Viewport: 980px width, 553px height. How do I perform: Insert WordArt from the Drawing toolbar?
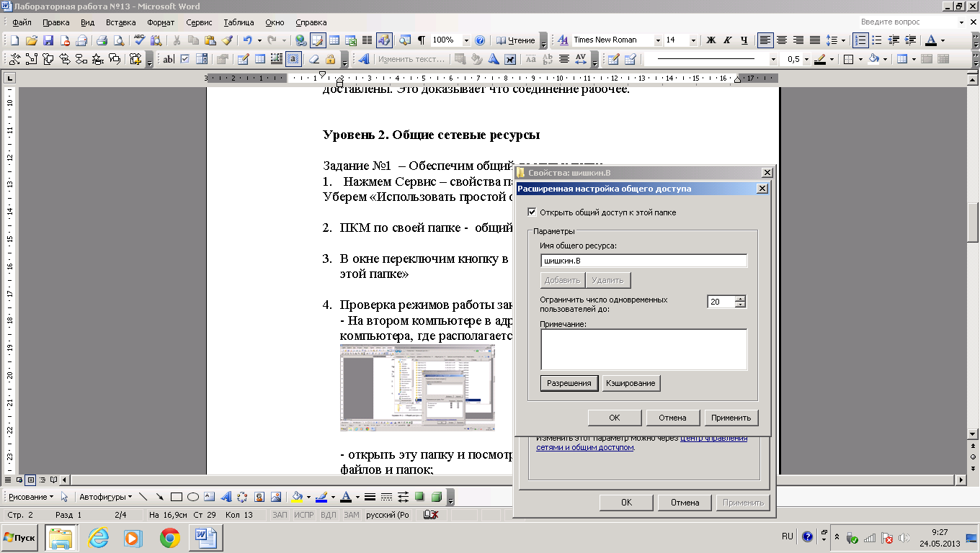click(x=225, y=497)
